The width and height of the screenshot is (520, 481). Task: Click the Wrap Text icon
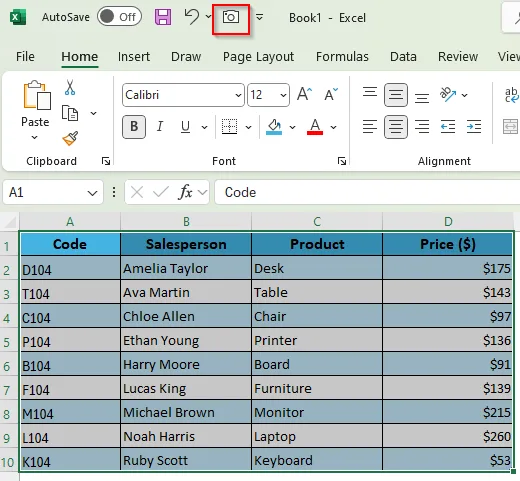click(512, 95)
